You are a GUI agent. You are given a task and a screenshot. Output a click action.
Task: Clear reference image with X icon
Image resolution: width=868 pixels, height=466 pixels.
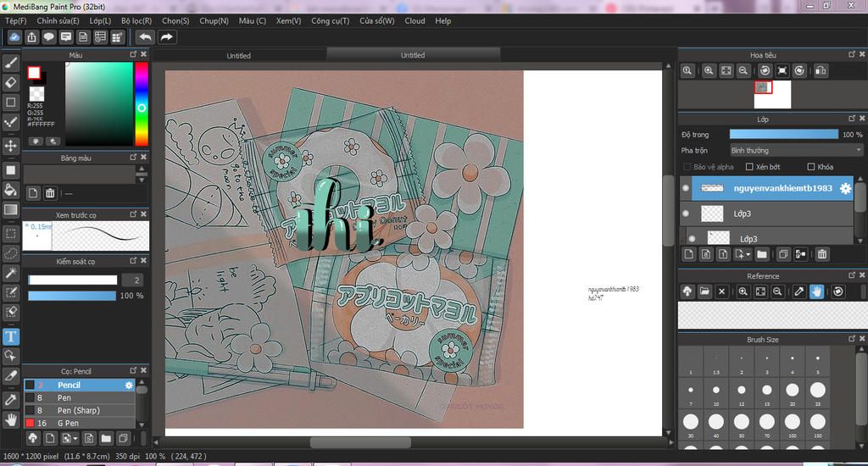(x=721, y=291)
